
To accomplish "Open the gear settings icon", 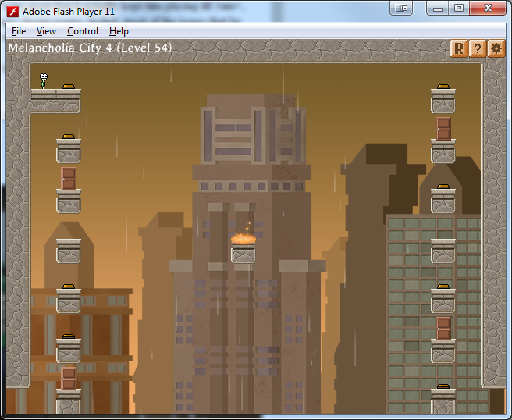I will point(496,48).
